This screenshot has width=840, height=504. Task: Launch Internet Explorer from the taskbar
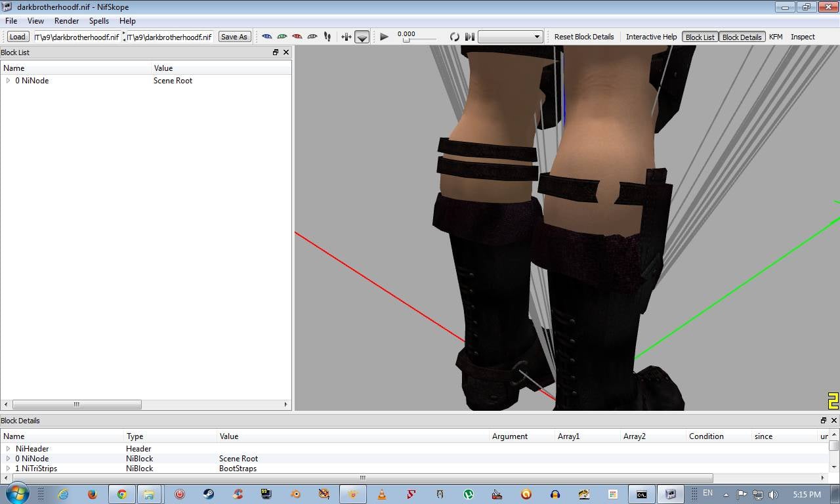tap(63, 494)
